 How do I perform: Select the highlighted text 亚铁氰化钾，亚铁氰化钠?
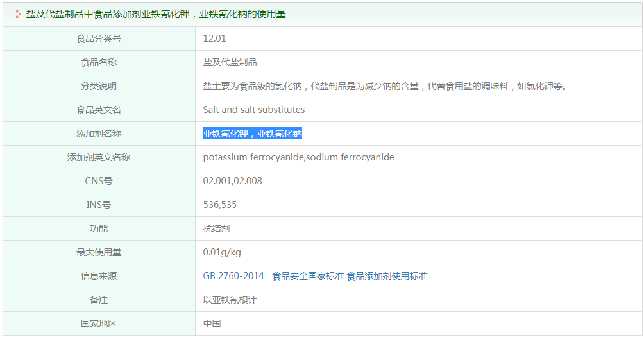pos(252,134)
